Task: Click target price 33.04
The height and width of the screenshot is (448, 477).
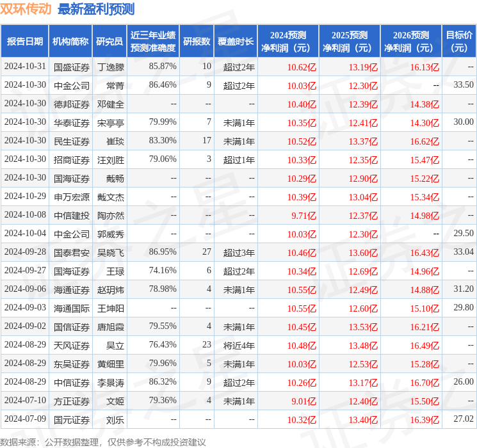Action: click(464, 252)
